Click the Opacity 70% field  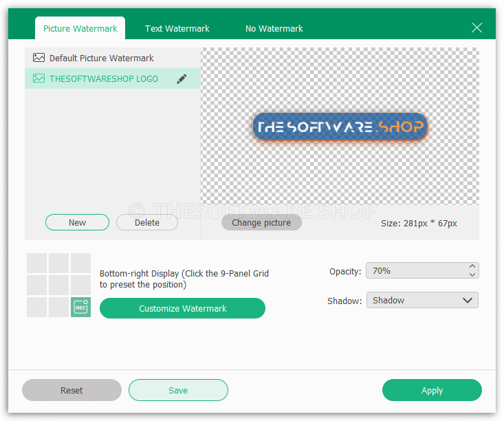pyautogui.click(x=422, y=270)
